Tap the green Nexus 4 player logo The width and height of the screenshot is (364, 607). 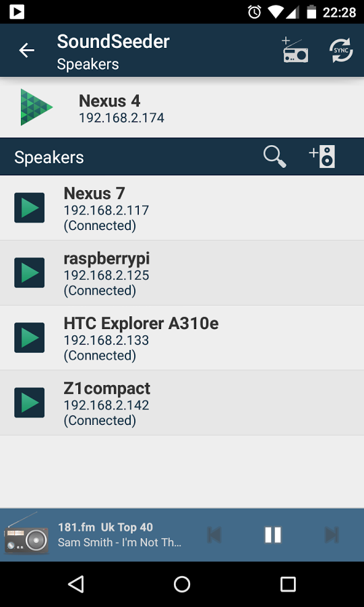[36, 107]
